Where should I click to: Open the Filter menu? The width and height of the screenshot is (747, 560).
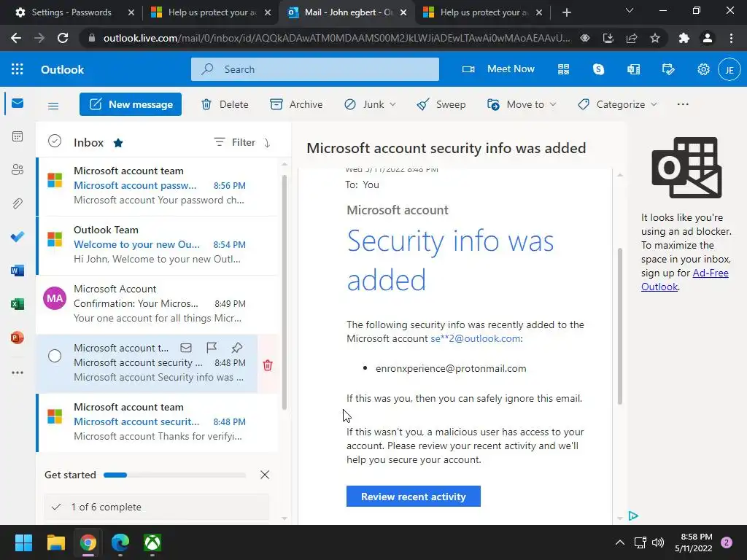pyautogui.click(x=235, y=142)
